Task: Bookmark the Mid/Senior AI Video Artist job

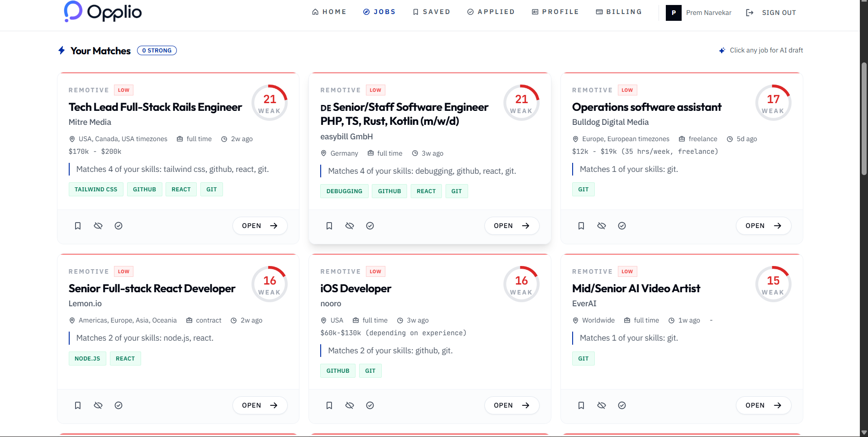Action: tap(581, 405)
